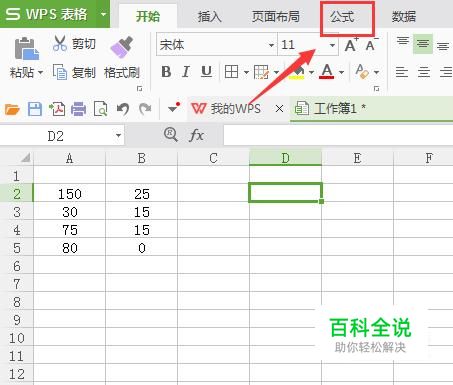The width and height of the screenshot is (453, 385).
Task: Open the 开始 ribbon tab
Action: point(148,16)
